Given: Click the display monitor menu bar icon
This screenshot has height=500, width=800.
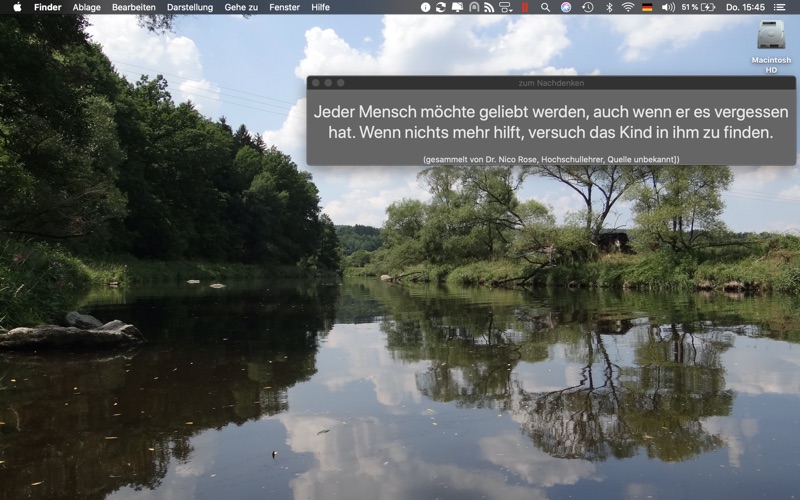Looking at the screenshot, I should tap(457, 7).
